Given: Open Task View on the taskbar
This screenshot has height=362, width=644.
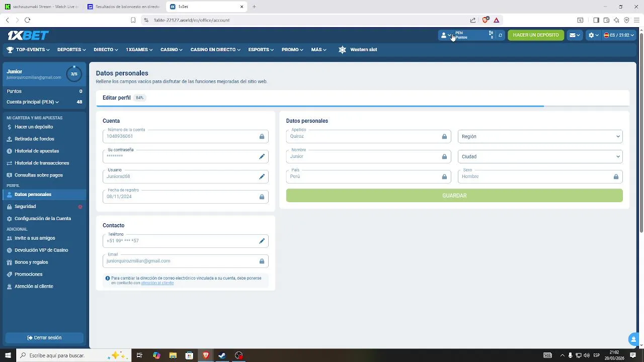Looking at the screenshot, I should (x=140, y=355).
